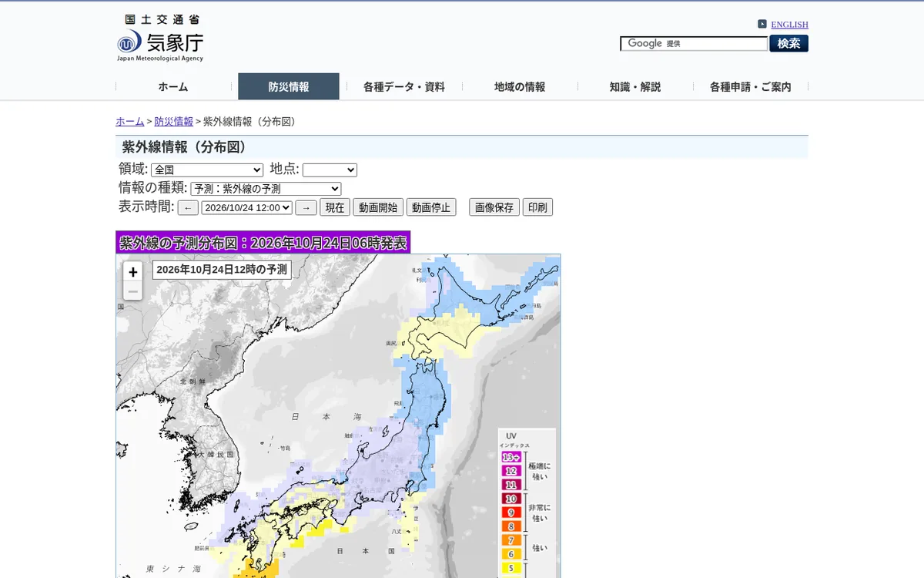Image resolution: width=924 pixels, height=578 pixels.
Task: Go to previous time with ← button
Action: click(188, 208)
